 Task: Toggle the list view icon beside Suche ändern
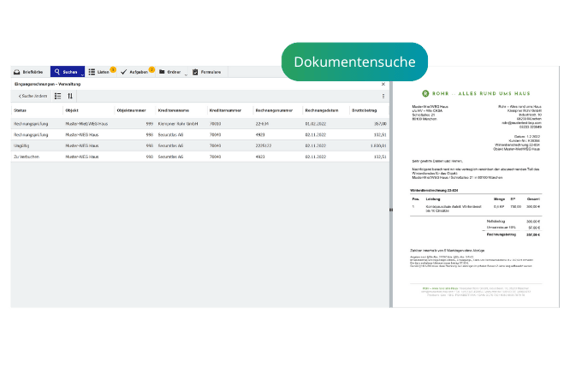point(58,96)
